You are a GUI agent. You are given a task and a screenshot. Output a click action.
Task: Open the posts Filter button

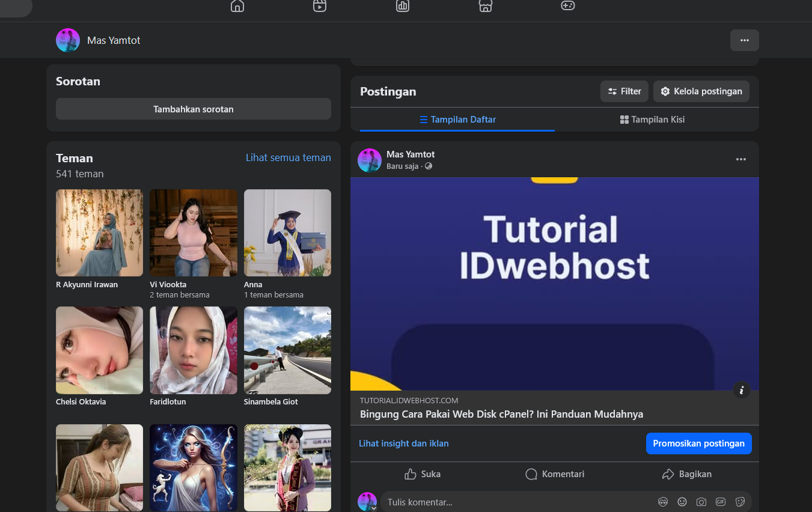(x=624, y=91)
